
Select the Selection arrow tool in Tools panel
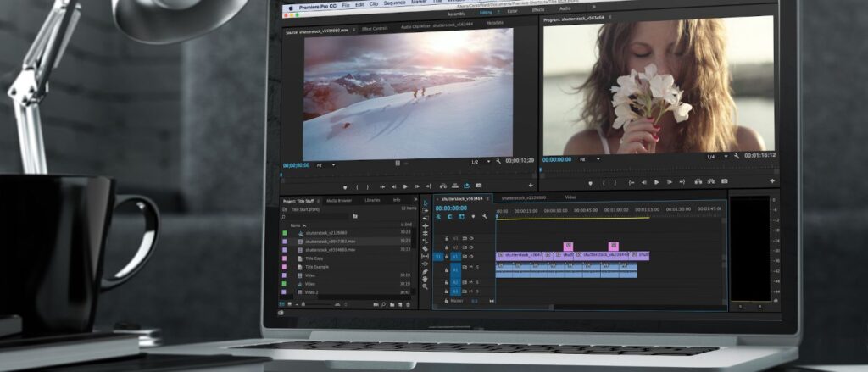coord(425,203)
